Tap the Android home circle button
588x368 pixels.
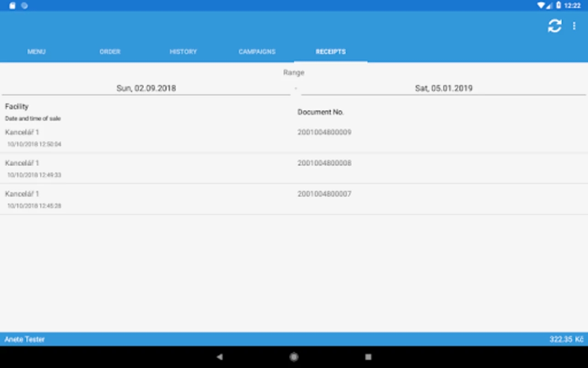click(x=294, y=356)
